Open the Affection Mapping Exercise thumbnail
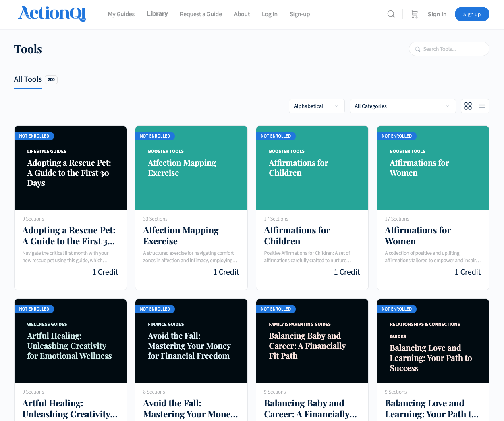504x421 pixels. [191, 168]
